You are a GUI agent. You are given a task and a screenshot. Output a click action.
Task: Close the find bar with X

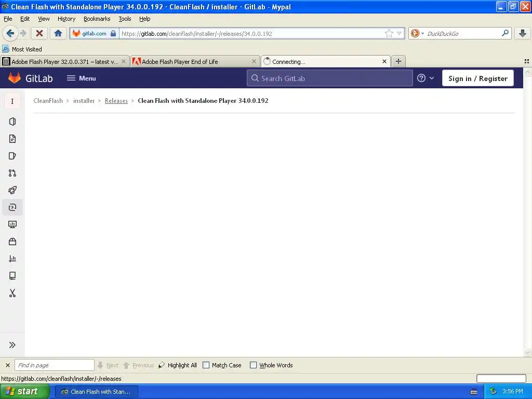7,365
